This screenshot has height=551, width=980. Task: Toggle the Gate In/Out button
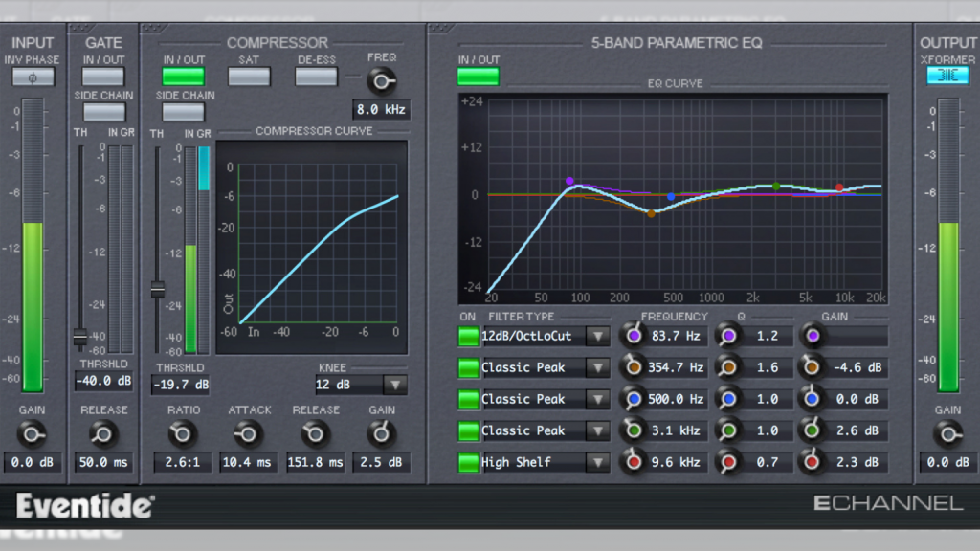point(103,77)
